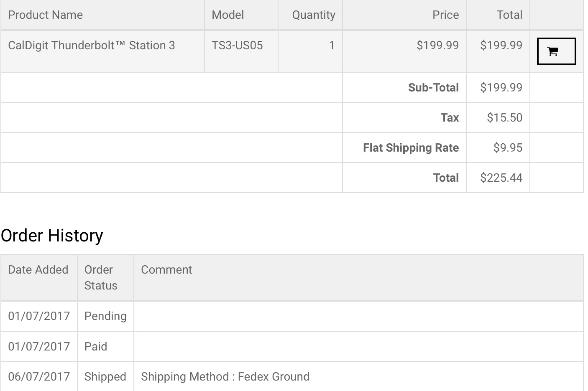Click the Order Status column header

pos(101,277)
